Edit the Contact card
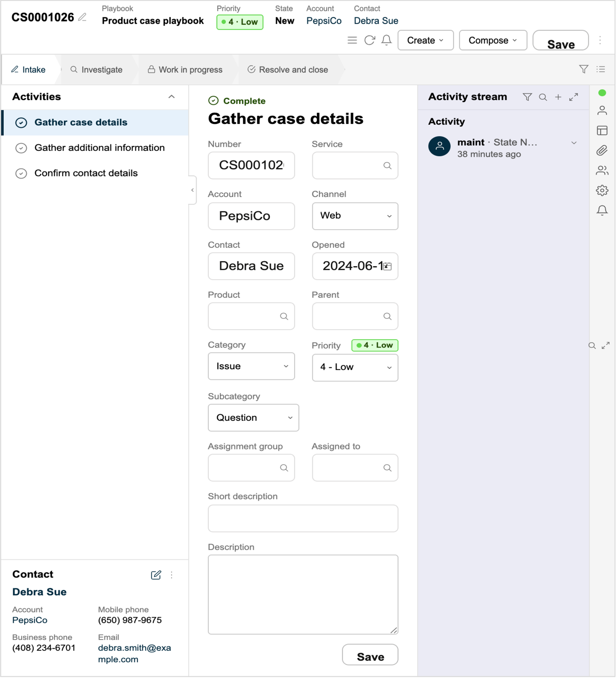Image resolution: width=616 pixels, height=678 pixels. [156, 575]
